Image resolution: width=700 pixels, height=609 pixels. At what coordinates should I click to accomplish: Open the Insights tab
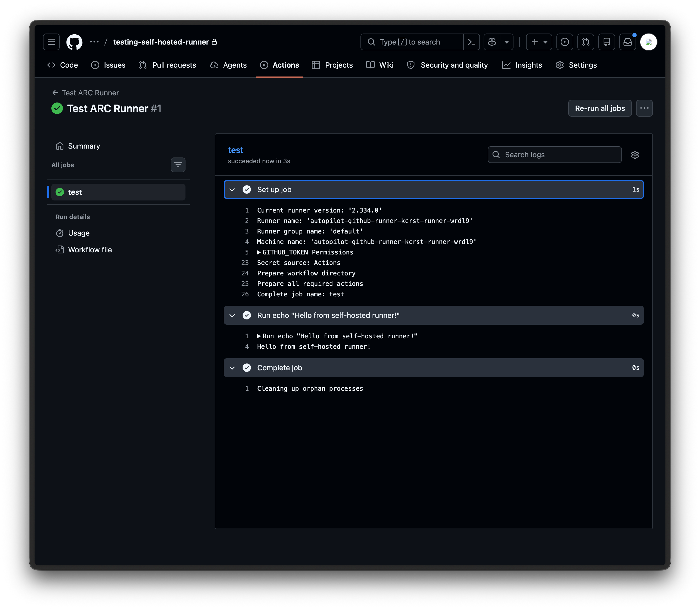point(522,65)
